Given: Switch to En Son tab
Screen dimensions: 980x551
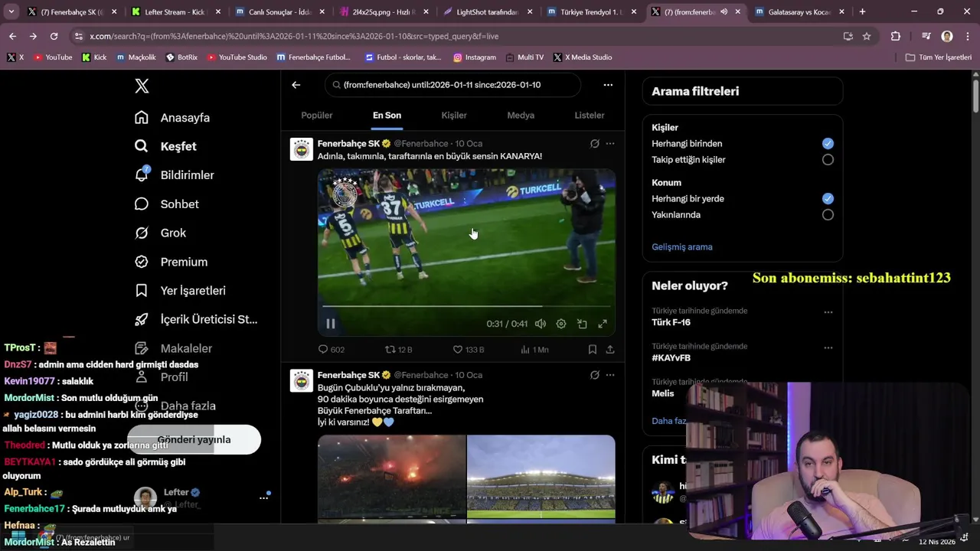Looking at the screenshot, I should point(387,116).
